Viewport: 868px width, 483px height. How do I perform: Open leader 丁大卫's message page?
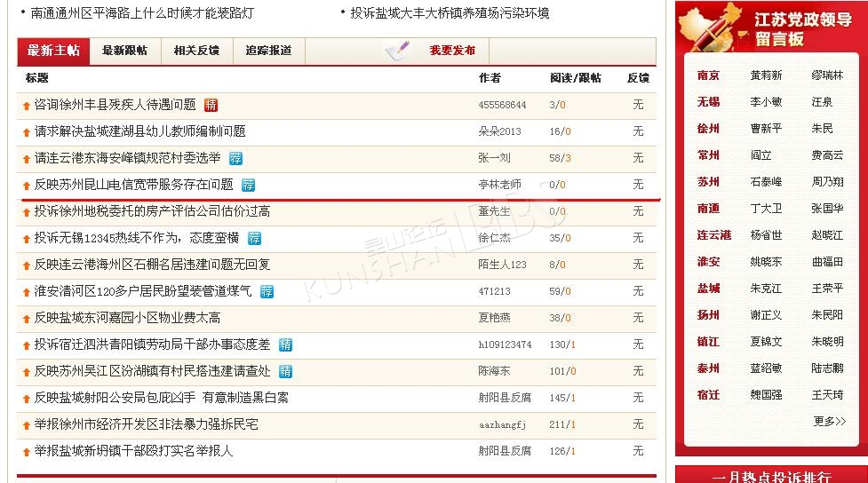point(766,208)
